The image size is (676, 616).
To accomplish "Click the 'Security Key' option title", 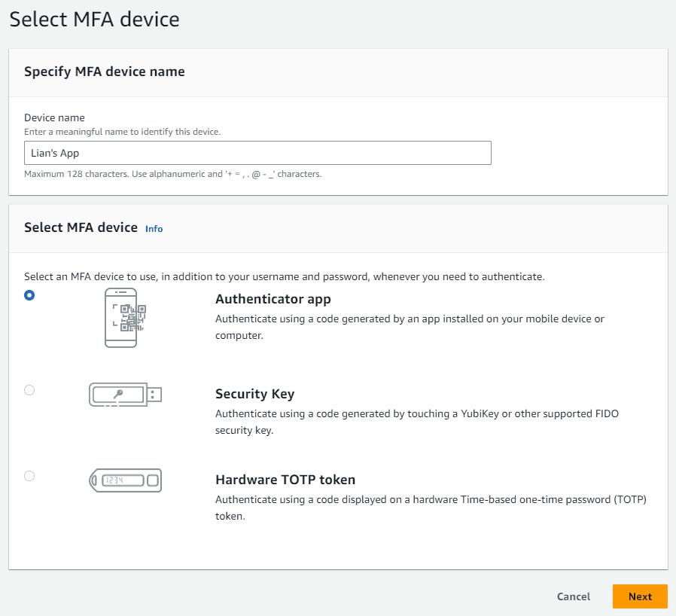I will tap(254, 394).
